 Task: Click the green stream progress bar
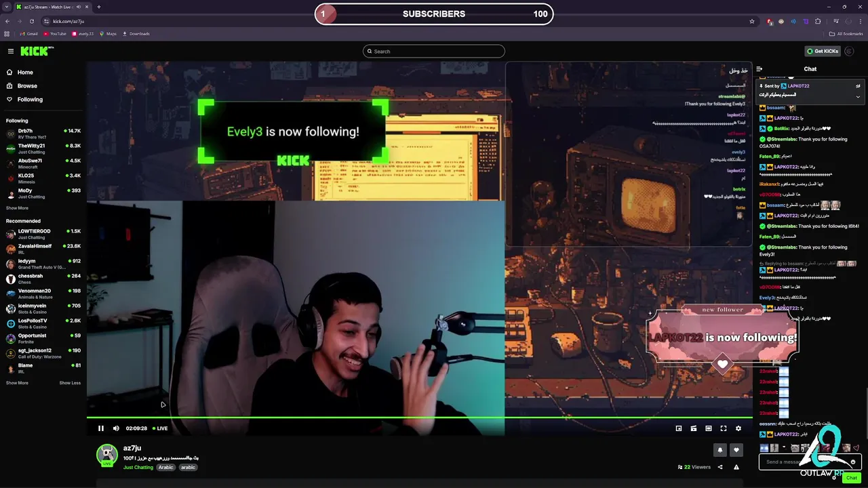coord(420,418)
